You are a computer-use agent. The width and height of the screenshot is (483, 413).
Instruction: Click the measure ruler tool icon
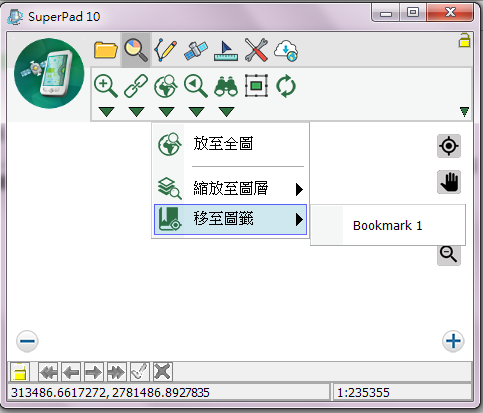coord(226,51)
